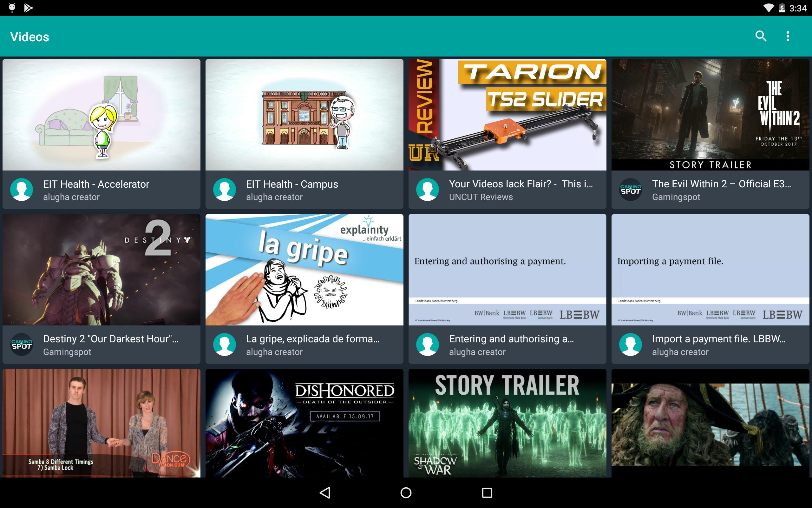The width and height of the screenshot is (812, 508).
Task: Tap 'alugha creator' under Import a payment file
Action: point(680,352)
